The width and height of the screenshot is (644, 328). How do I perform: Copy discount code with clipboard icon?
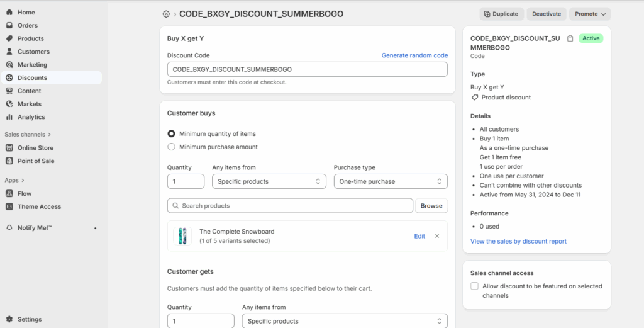point(570,38)
